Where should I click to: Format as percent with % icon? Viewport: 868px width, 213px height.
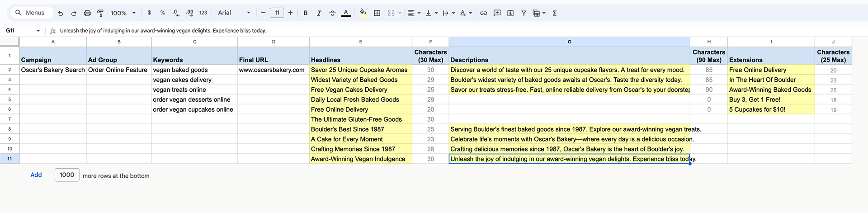point(163,13)
